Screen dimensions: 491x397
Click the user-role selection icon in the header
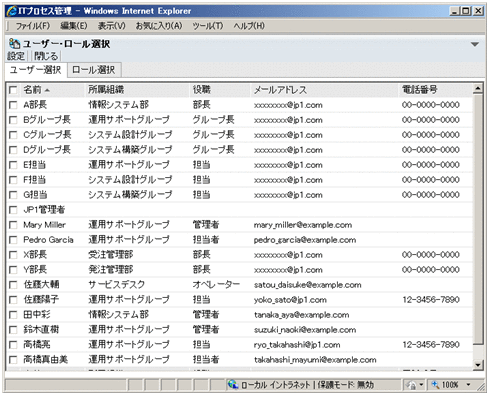14,44
